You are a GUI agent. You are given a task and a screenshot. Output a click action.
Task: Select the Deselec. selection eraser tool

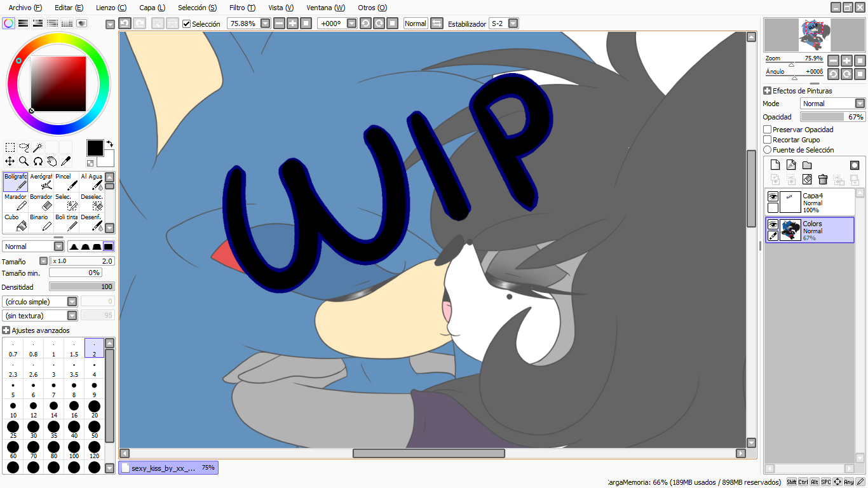coord(92,202)
